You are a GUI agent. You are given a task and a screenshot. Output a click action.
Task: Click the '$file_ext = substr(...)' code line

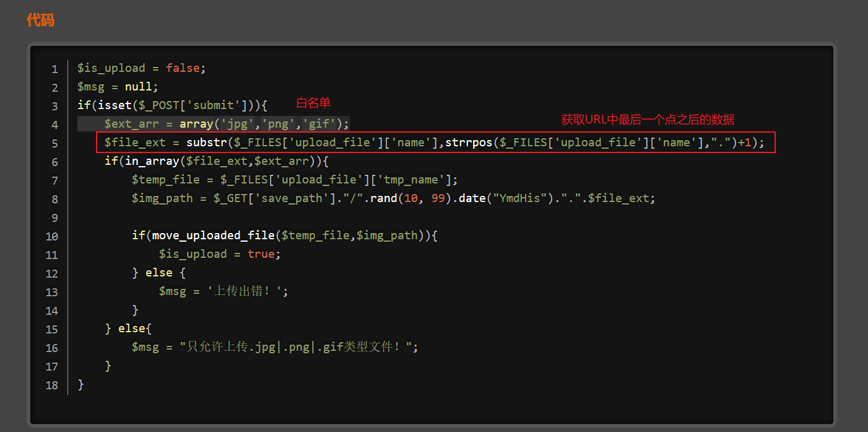coord(435,143)
